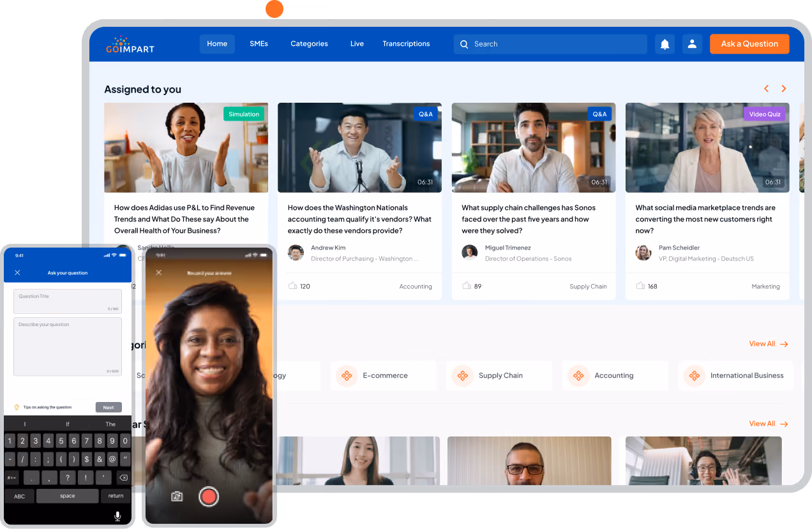
Task: Tap the ABC keyboard switch key
Action: coord(20,496)
